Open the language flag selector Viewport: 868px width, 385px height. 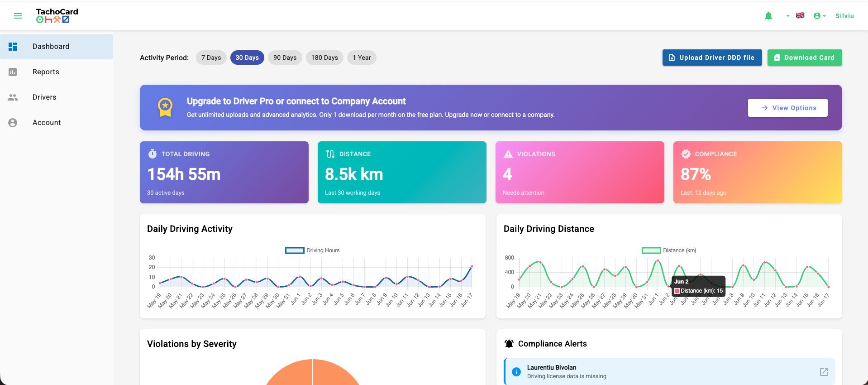pyautogui.click(x=800, y=15)
